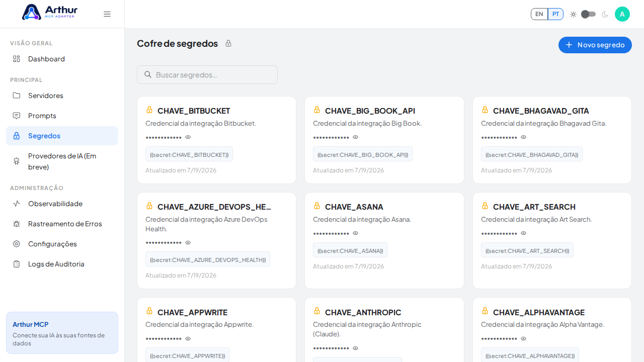Click the Arthur MCP info banner
644x362 pixels.
tap(62, 333)
